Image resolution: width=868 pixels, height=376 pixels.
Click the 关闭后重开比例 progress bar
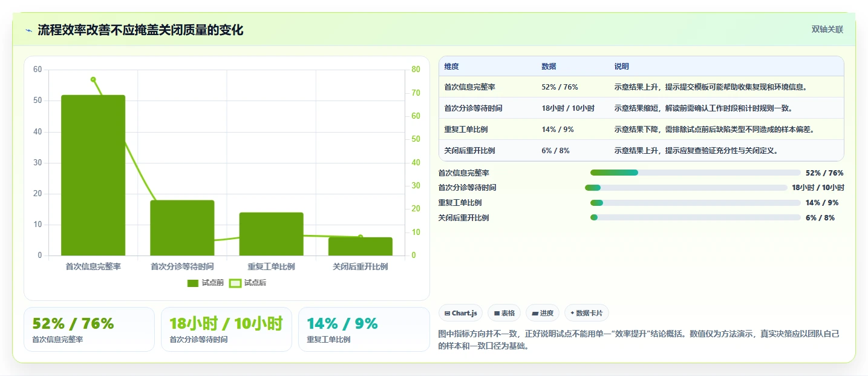[x=695, y=217]
